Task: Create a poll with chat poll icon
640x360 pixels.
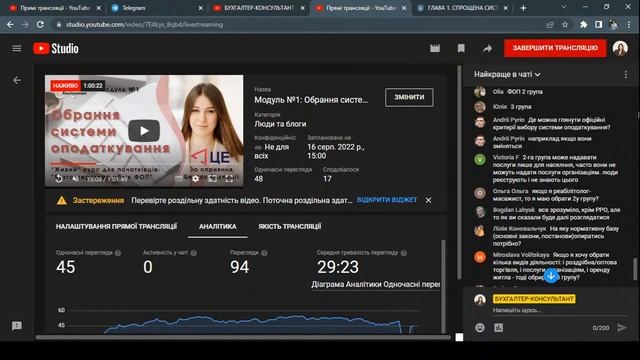Action: point(499,327)
